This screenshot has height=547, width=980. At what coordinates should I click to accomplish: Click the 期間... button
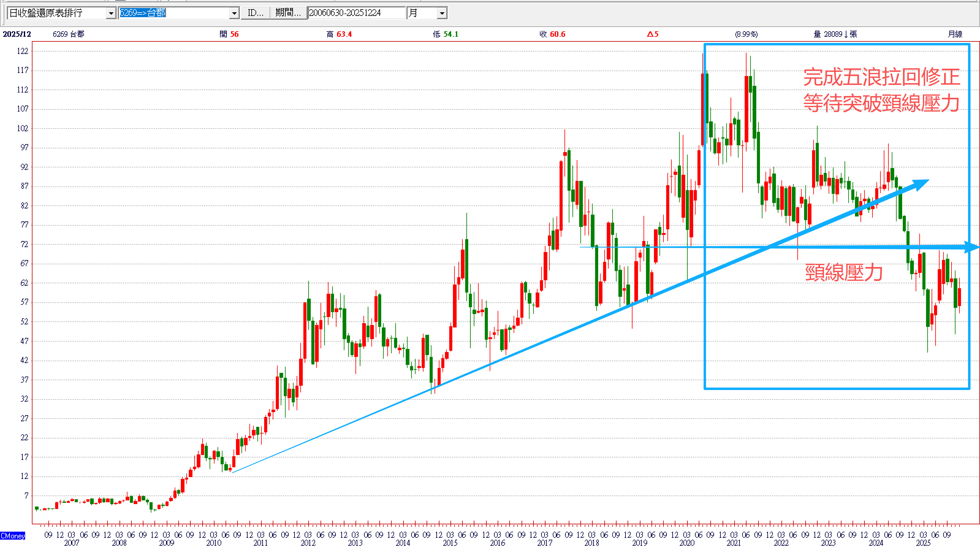[x=288, y=13]
